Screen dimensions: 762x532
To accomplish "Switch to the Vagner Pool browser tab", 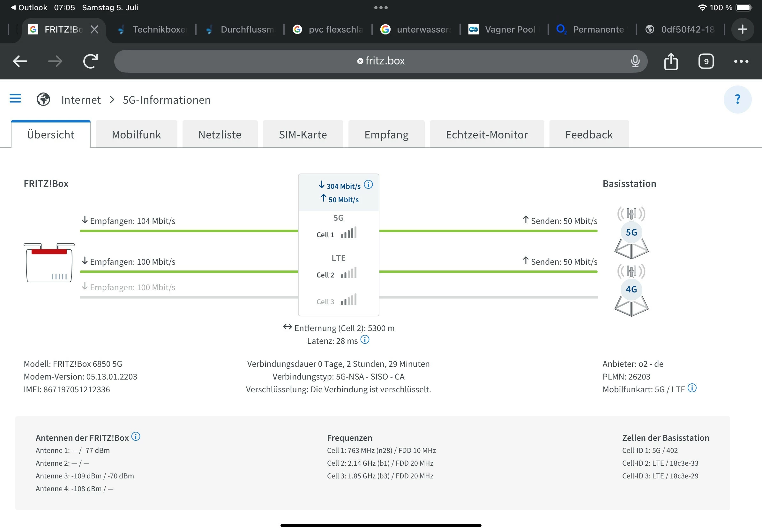I will 504,30.
